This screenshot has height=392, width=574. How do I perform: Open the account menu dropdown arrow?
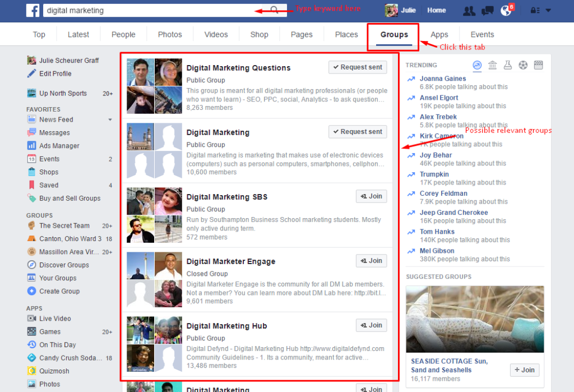point(548,11)
